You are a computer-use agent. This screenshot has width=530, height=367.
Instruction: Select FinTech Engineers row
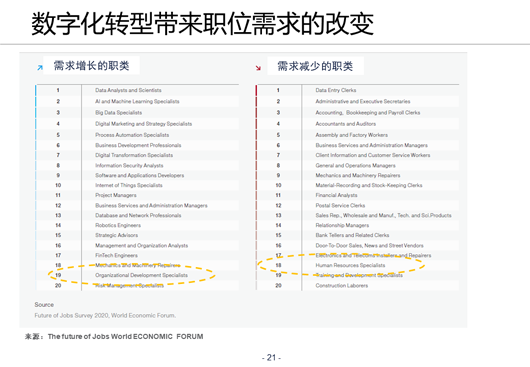point(137,255)
